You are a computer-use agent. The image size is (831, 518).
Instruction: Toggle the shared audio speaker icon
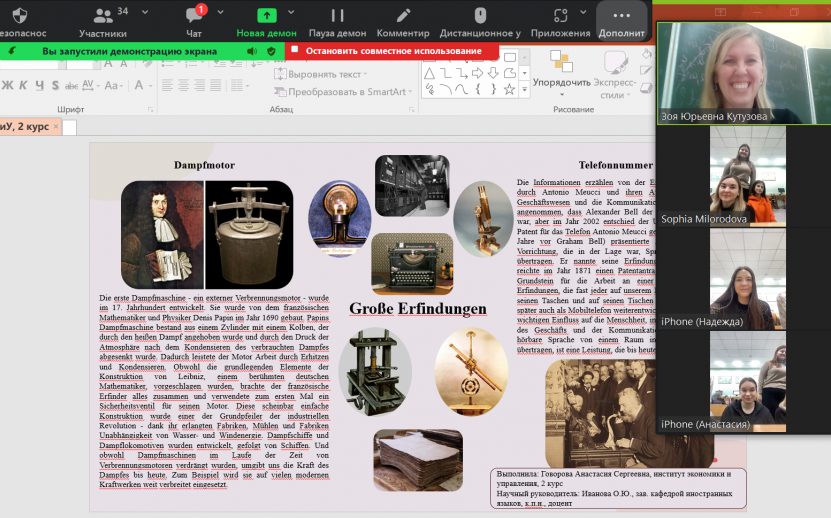pyautogui.click(x=255, y=50)
